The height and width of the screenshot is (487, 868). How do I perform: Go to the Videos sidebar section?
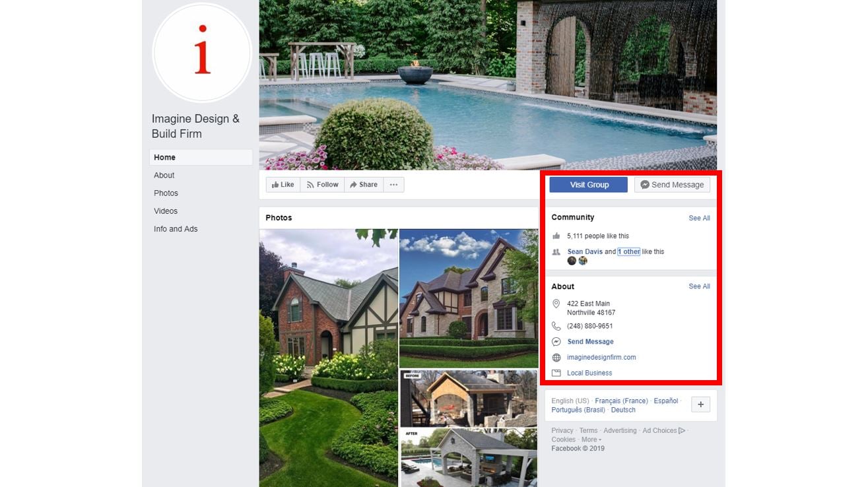tap(166, 211)
